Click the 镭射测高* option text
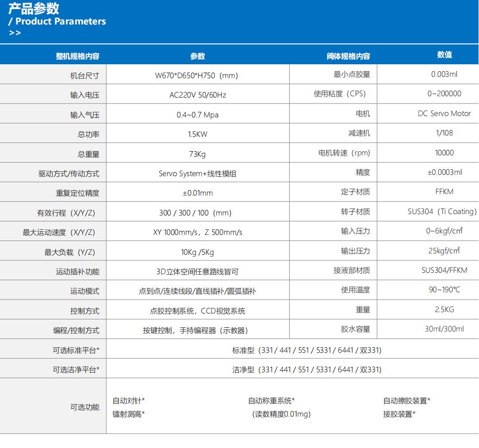479x448 pixels. [x=129, y=414]
